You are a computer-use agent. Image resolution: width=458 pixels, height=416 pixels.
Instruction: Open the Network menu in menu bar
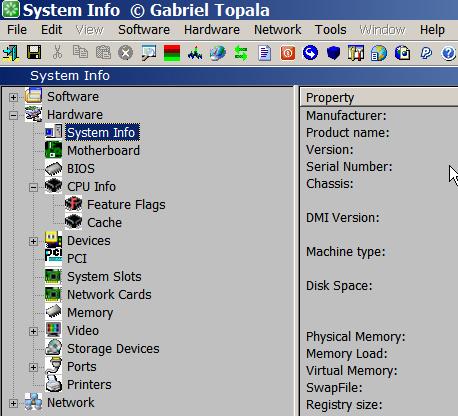[278, 30]
